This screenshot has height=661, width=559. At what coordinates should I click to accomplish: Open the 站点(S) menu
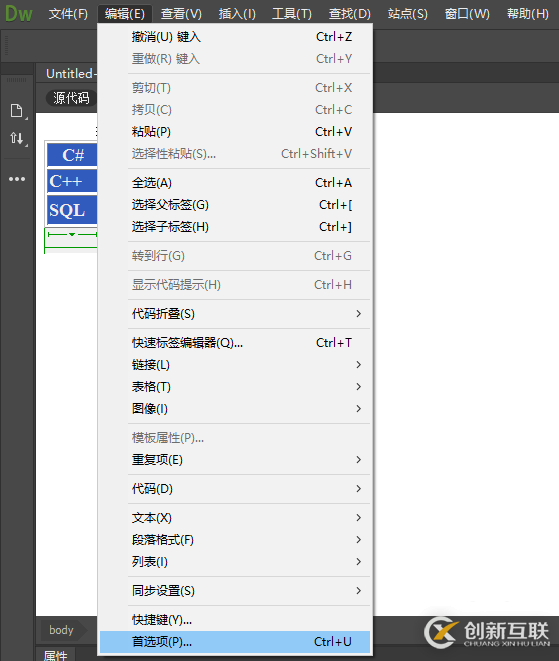point(407,14)
